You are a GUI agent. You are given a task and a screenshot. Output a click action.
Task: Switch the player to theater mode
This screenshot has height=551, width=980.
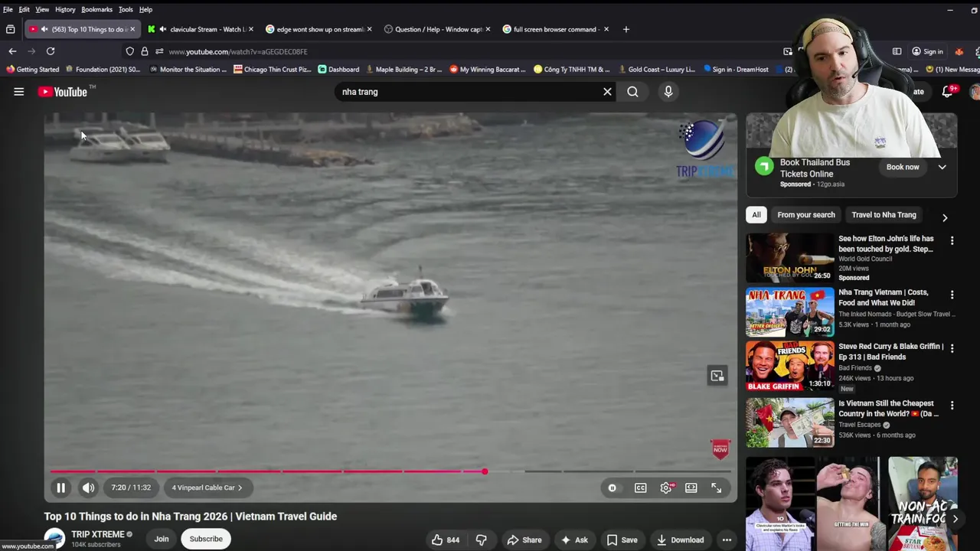coord(691,487)
